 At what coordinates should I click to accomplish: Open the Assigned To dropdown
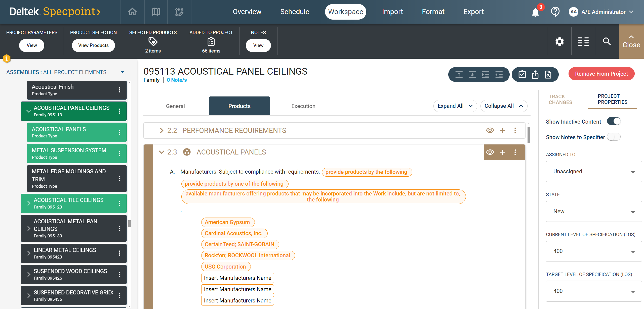594,172
